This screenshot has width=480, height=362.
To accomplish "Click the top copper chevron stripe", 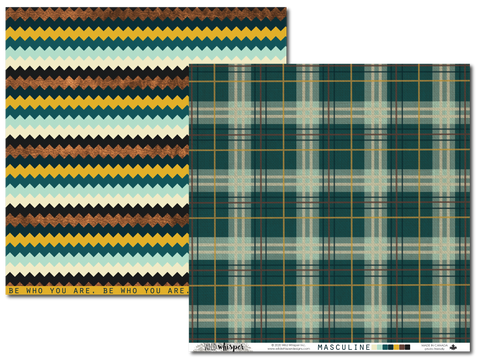I will click(x=146, y=14).
